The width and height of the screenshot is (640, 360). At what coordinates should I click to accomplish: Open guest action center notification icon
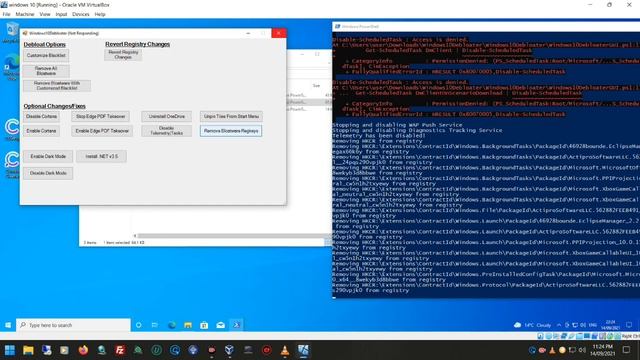coord(629,325)
